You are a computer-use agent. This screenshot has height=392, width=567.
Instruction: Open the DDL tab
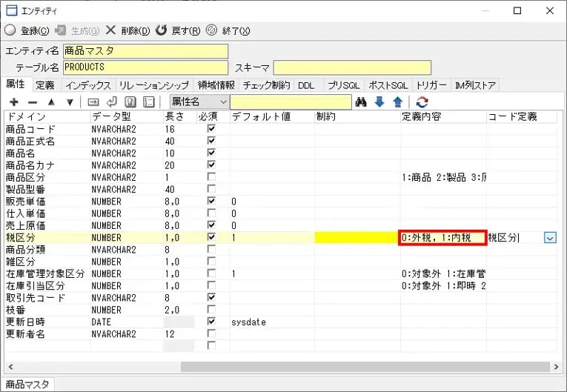306,85
